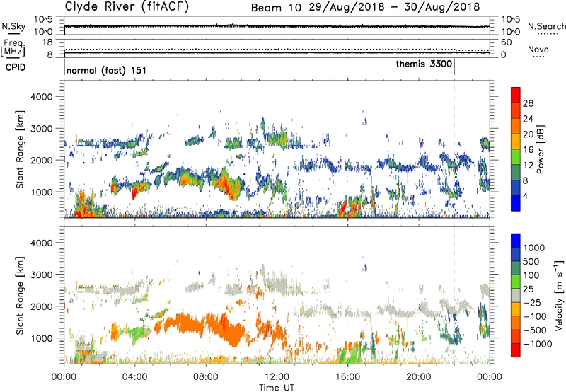
Task: Click the 'Slant Range [km]' label of power panel
Action: (20, 149)
